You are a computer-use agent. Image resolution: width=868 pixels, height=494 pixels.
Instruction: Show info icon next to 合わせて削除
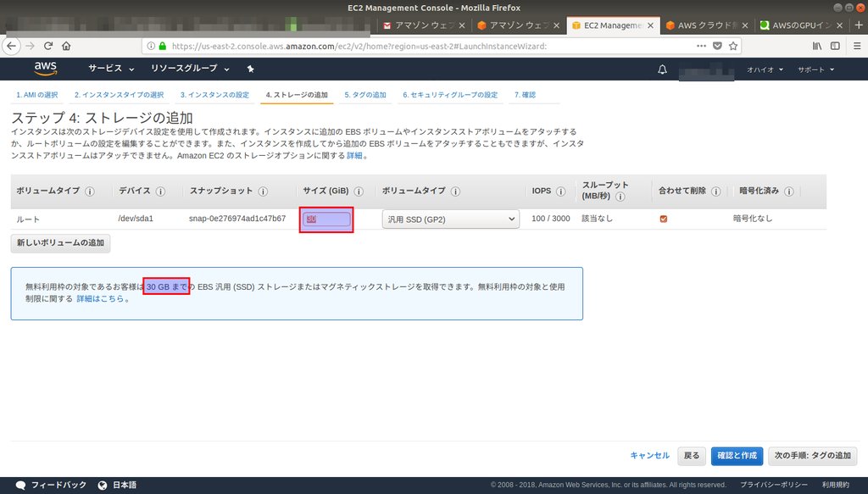(x=715, y=191)
